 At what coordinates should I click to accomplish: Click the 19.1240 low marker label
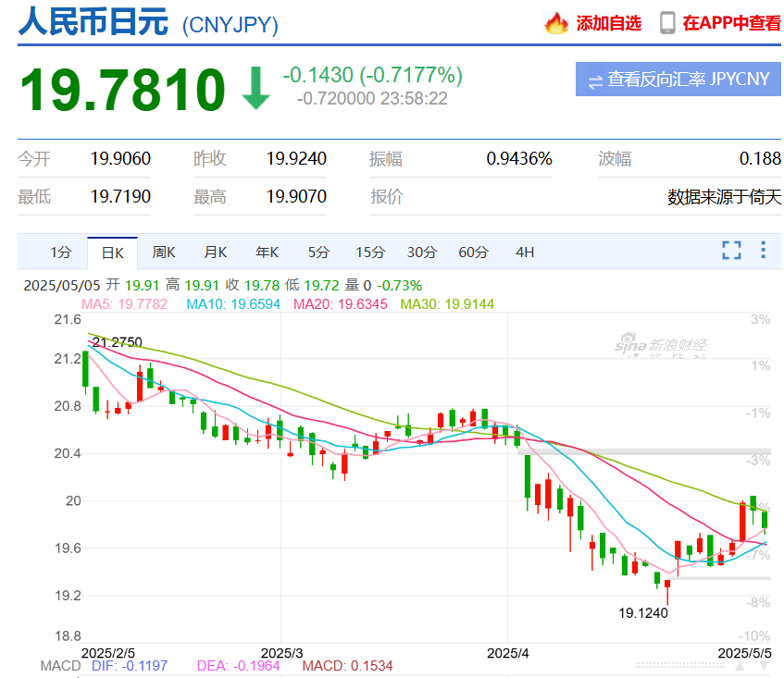click(x=643, y=613)
